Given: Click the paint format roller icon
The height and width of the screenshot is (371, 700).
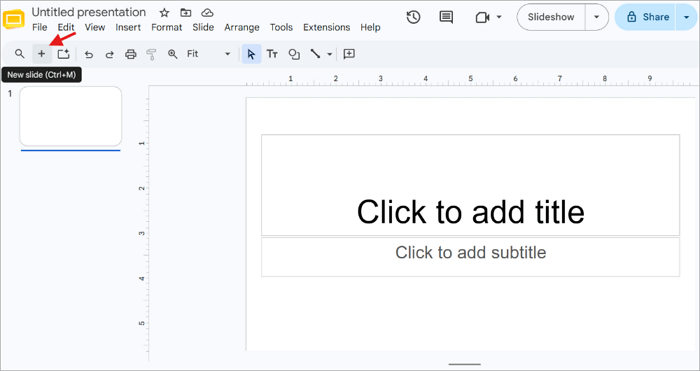Looking at the screenshot, I should tap(151, 54).
